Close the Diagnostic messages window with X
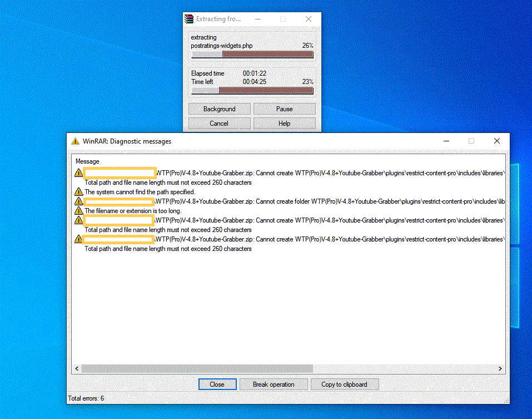 click(497, 141)
